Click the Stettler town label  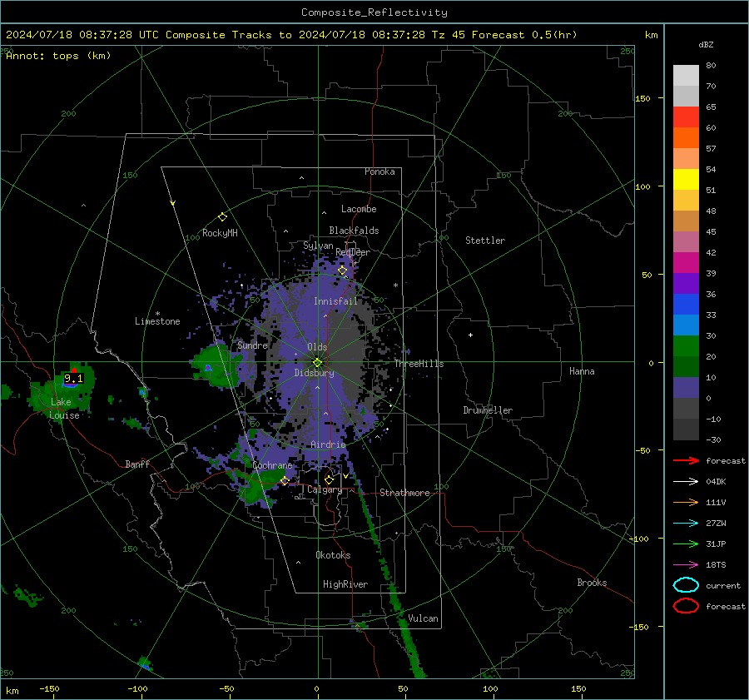tap(485, 241)
